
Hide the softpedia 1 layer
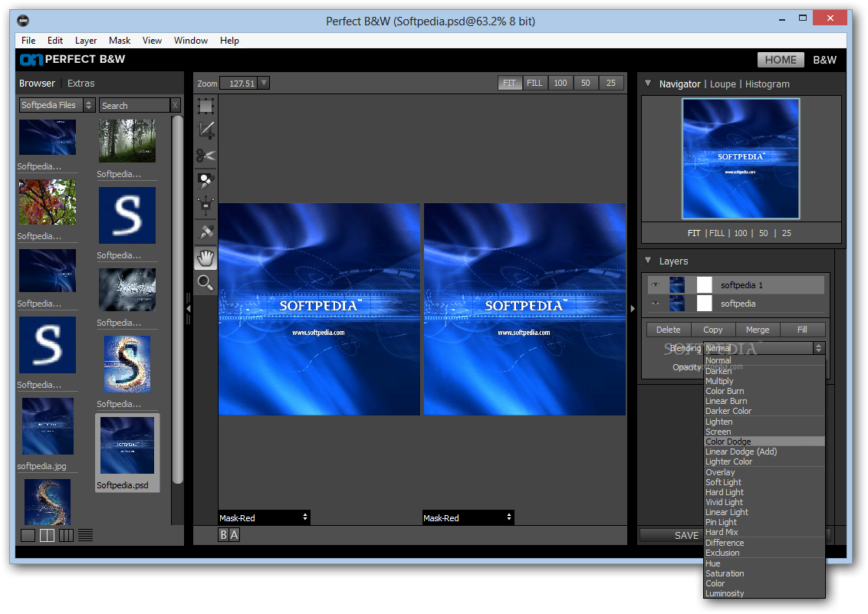pyautogui.click(x=656, y=285)
